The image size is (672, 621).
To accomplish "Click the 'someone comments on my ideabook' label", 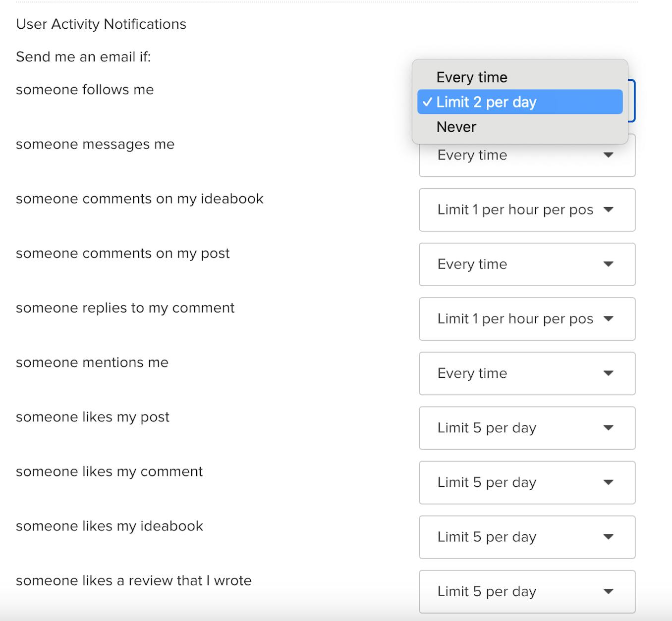I will (140, 199).
